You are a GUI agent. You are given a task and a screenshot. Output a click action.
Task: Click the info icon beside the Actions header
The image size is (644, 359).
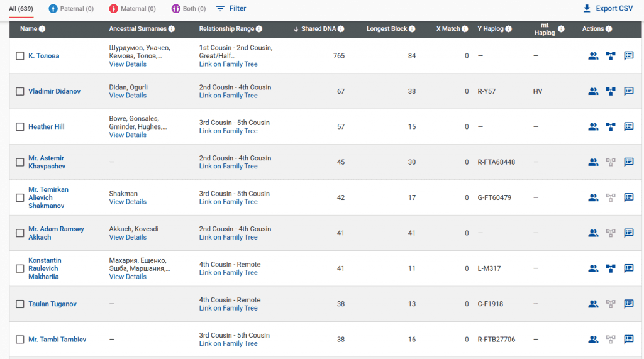tap(609, 29)
